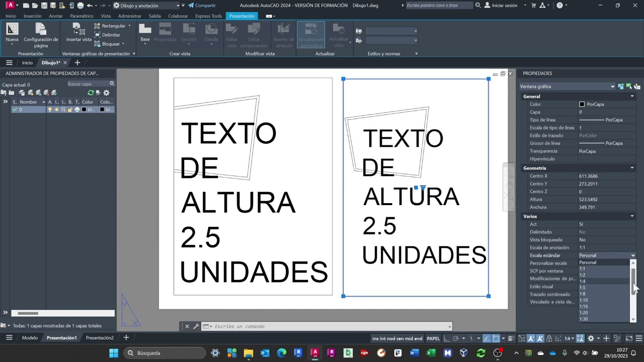Toggle lineweight display in status bar
Viewport: 644px width, 362px height.
[x=511, y=338]
